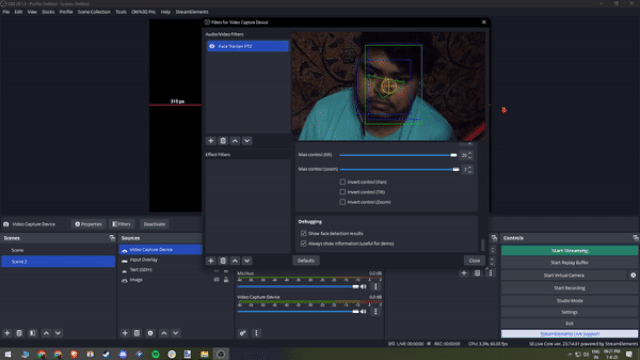Open scene filters icon in Scenes toolbar

33,333
